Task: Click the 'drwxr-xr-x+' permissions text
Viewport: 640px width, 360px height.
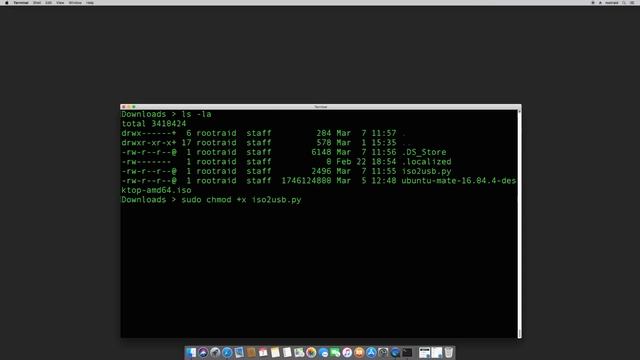Action: [149, 143]
